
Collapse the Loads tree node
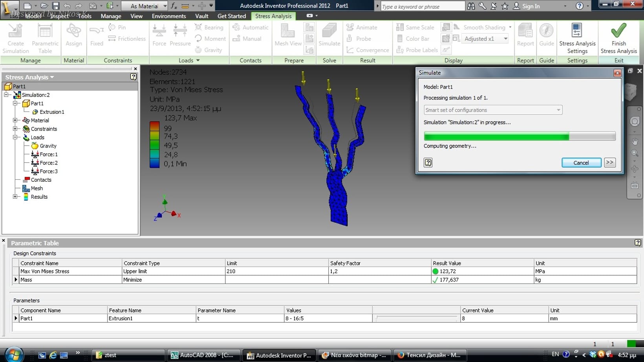[15, 137]
